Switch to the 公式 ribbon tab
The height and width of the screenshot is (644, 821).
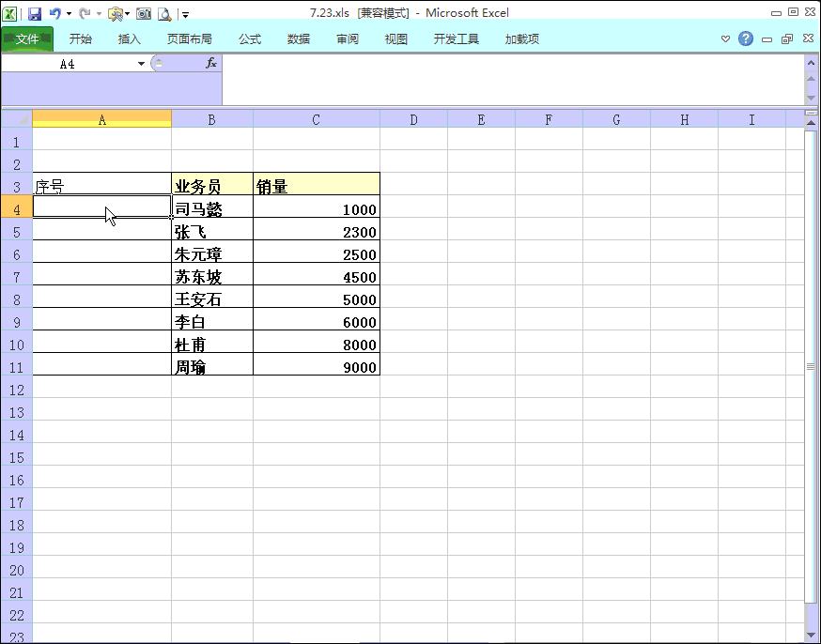[250, 38]
